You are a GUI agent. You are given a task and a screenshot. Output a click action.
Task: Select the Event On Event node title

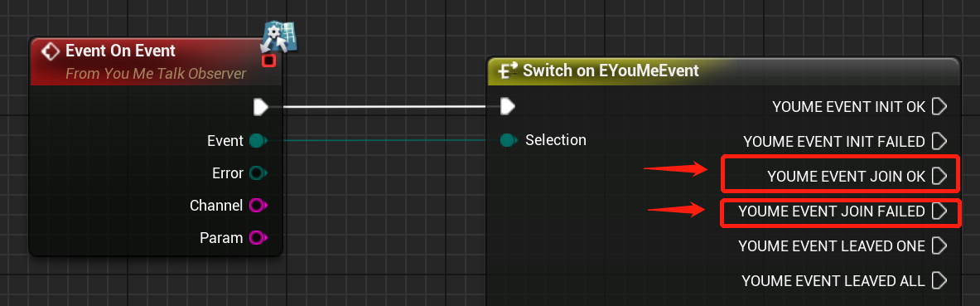pyautogui.click(x=121, y=50)
